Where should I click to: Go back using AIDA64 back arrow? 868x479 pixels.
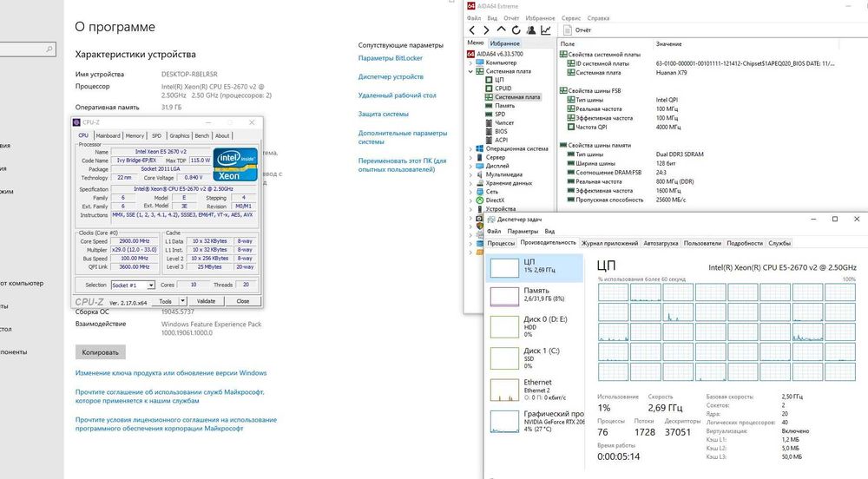click(x=471, y=30)
